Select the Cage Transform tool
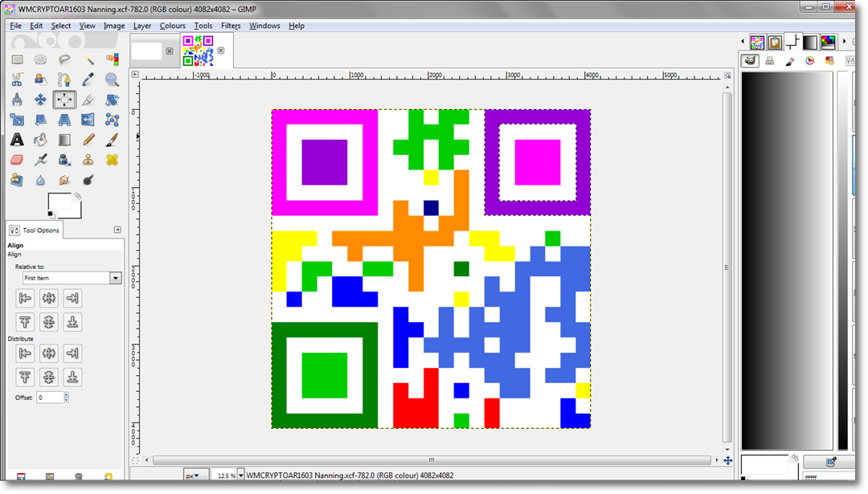Screen dimensions: 868x494 112,120
